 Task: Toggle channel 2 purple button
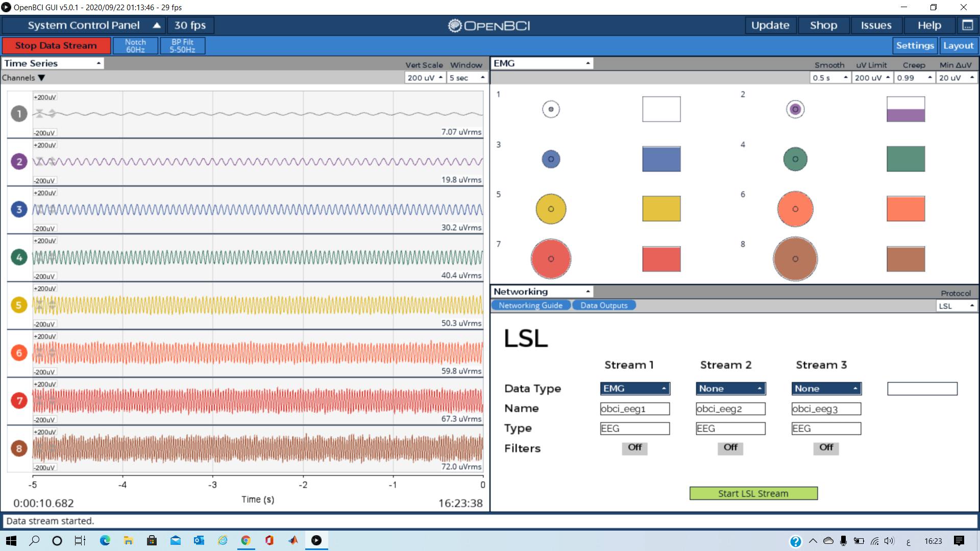point(19,161)
